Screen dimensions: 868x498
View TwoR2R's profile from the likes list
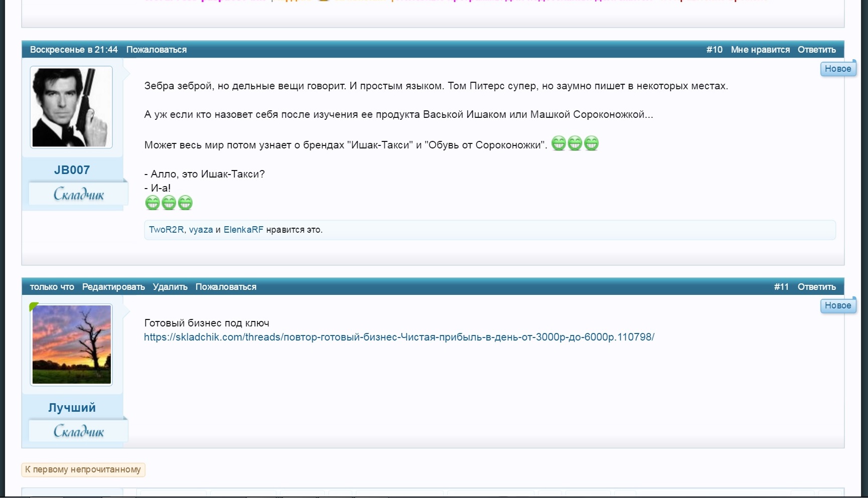[x=166, y=230]
